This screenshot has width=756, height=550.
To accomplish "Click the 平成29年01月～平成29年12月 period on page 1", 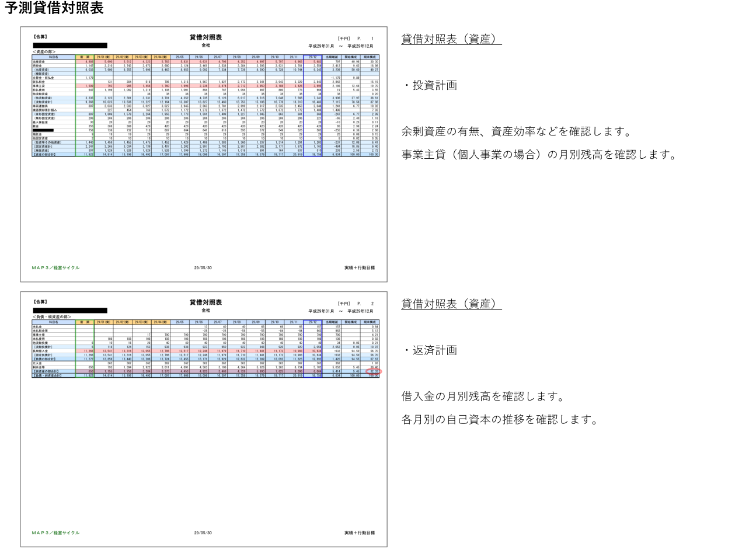I will pyautogui.click(x=341, y=46).
